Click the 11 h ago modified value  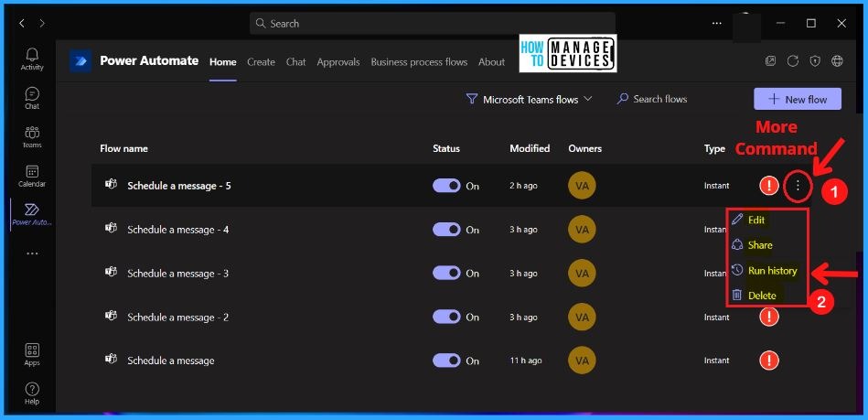526,361
